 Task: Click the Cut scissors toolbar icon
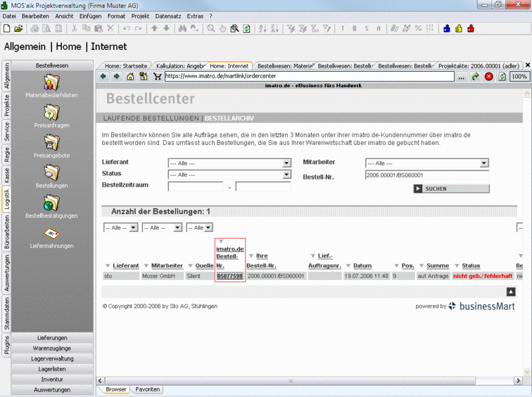click(x=74, y=29)
